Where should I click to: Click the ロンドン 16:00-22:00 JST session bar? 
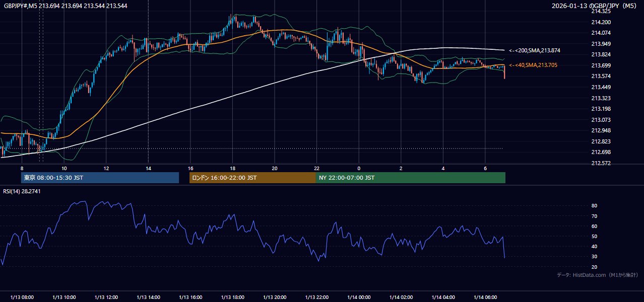coord(252,178)
